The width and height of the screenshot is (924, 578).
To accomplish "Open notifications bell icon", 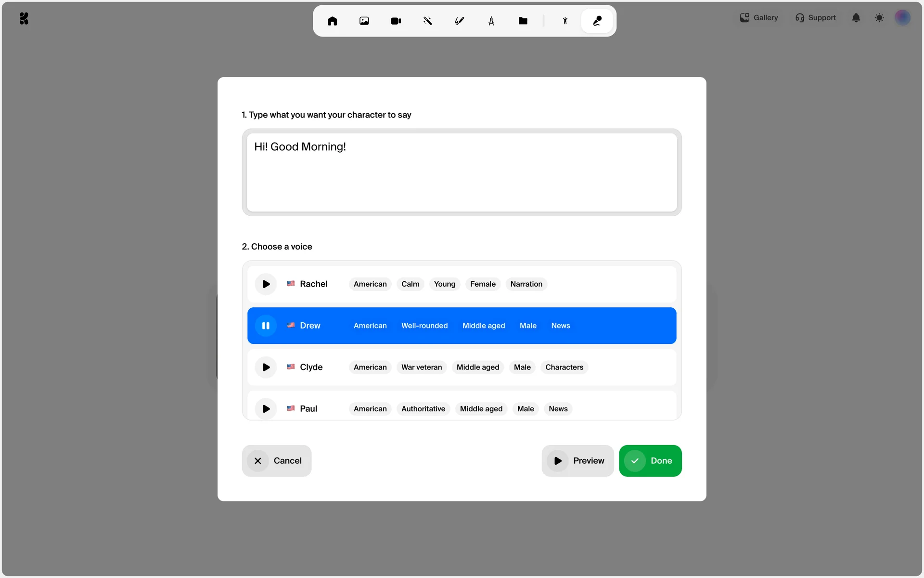I will [856, 18].
